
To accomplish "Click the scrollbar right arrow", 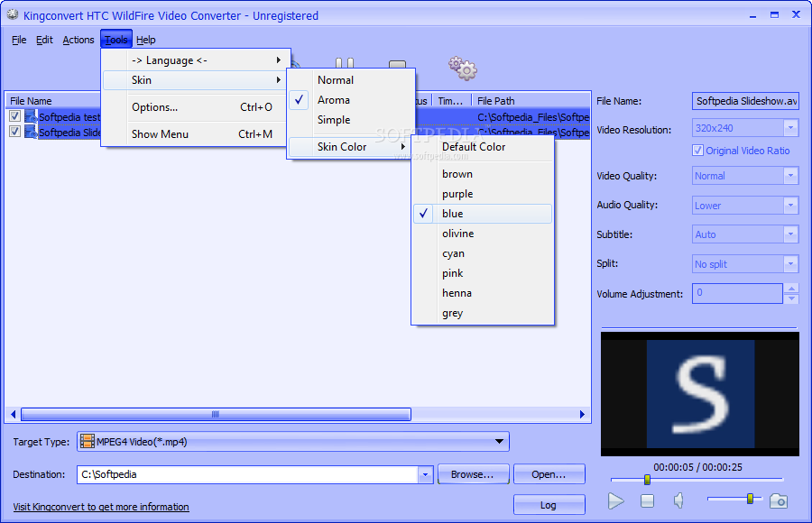I will pyautogui.click(x=582, y=414).
